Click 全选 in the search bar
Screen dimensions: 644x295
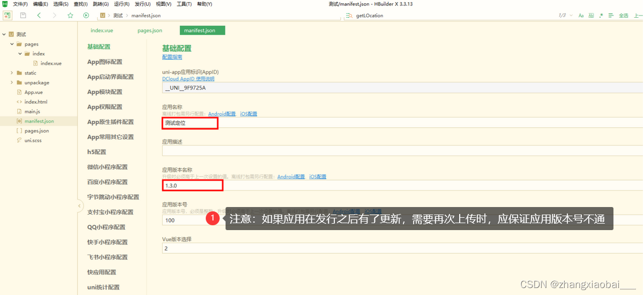click(624, 16)
